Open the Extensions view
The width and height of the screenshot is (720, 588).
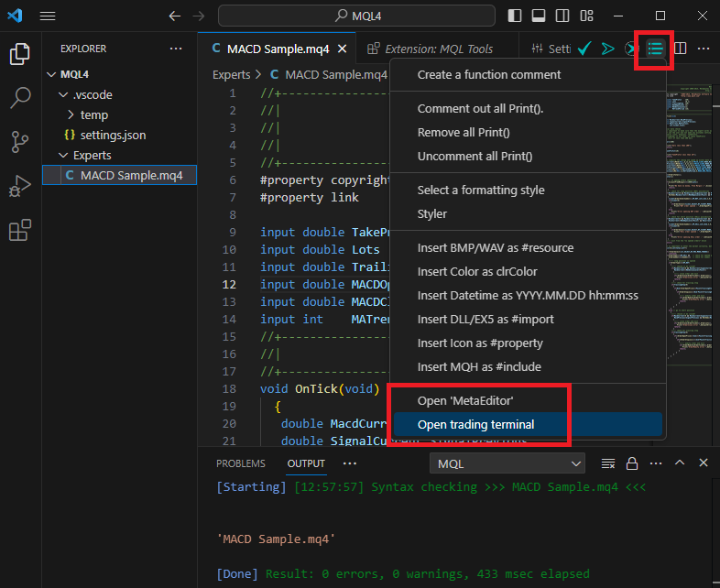[20, 230]
